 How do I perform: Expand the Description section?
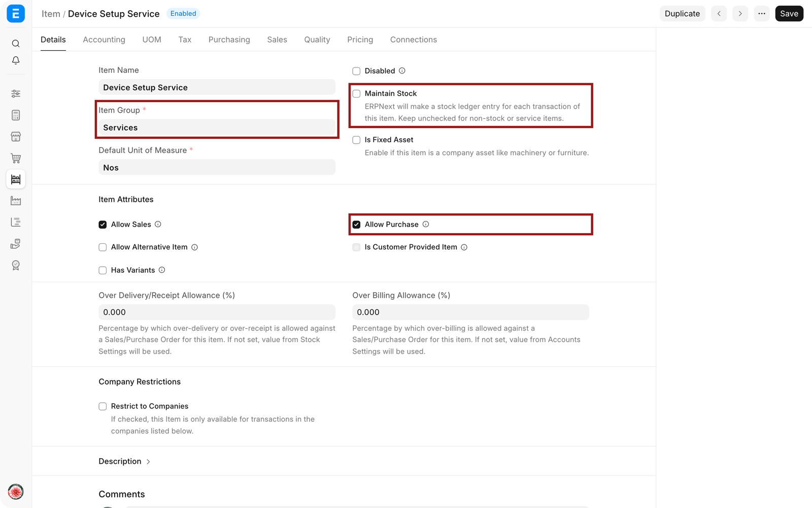coord(124,461)
